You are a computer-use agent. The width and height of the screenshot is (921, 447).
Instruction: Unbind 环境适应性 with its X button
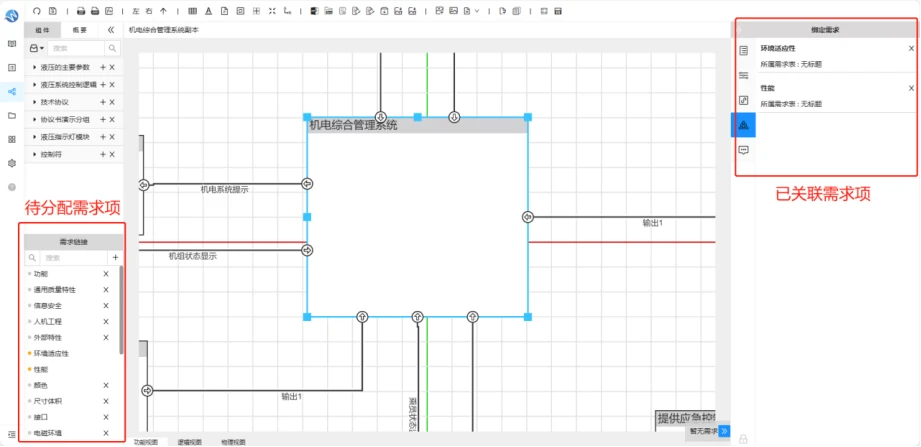point(911,48)
